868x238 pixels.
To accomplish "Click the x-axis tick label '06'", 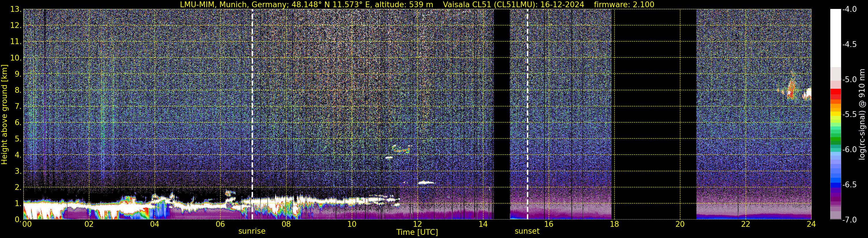I will tap(220, 224).
